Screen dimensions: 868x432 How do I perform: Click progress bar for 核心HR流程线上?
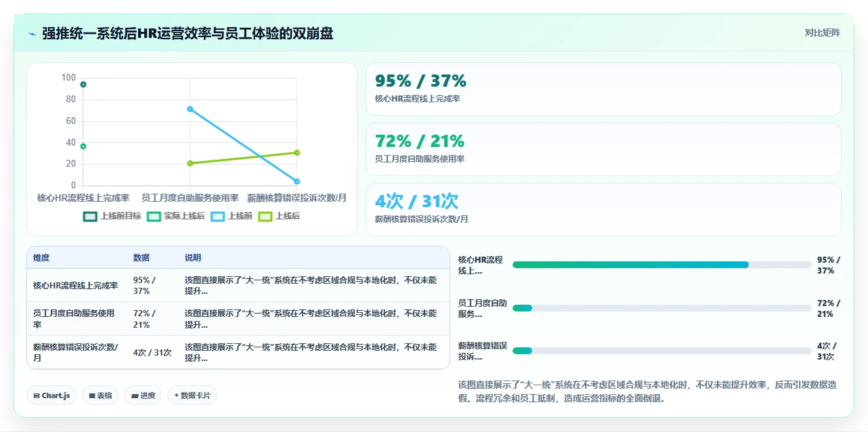[x=661, y=265]
